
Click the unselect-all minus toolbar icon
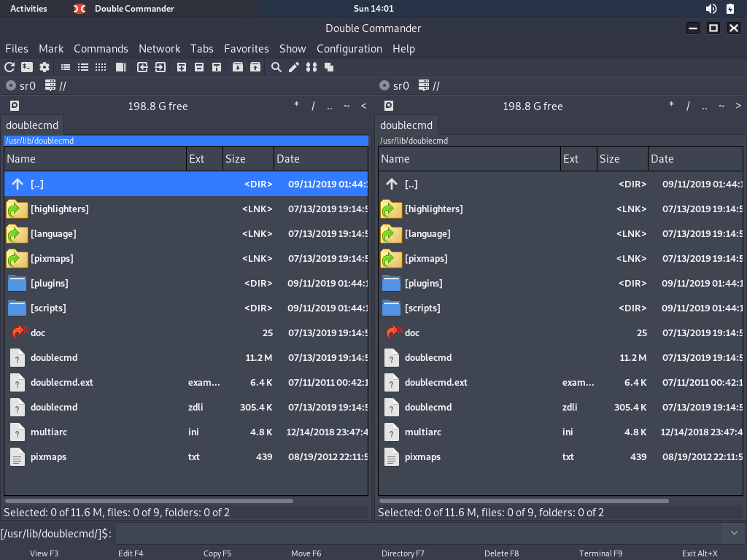click(199, 67)
